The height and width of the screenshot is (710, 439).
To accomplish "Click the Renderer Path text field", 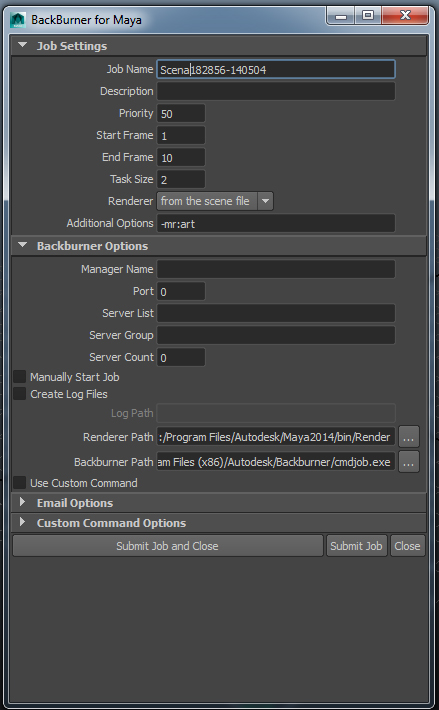I will click(276, 437).
